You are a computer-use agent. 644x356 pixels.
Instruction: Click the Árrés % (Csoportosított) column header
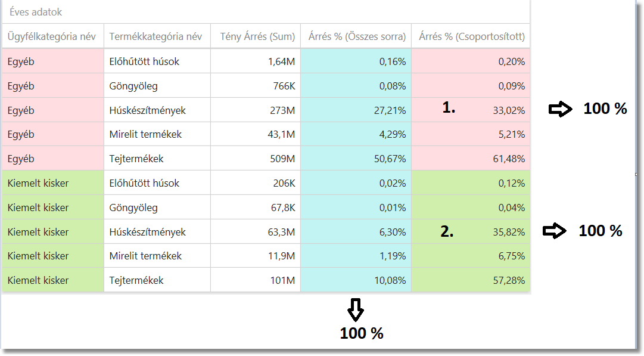(472, 36)
